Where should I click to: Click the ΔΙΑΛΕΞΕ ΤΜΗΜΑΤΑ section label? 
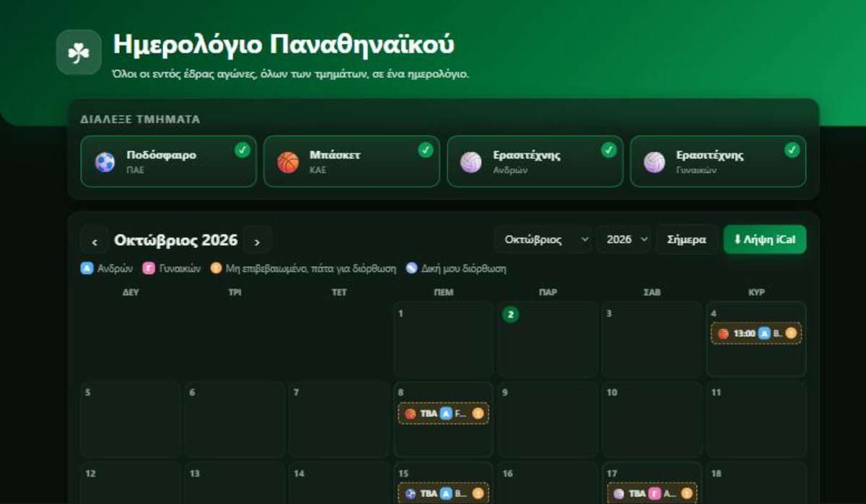click(x=140, y=119)
